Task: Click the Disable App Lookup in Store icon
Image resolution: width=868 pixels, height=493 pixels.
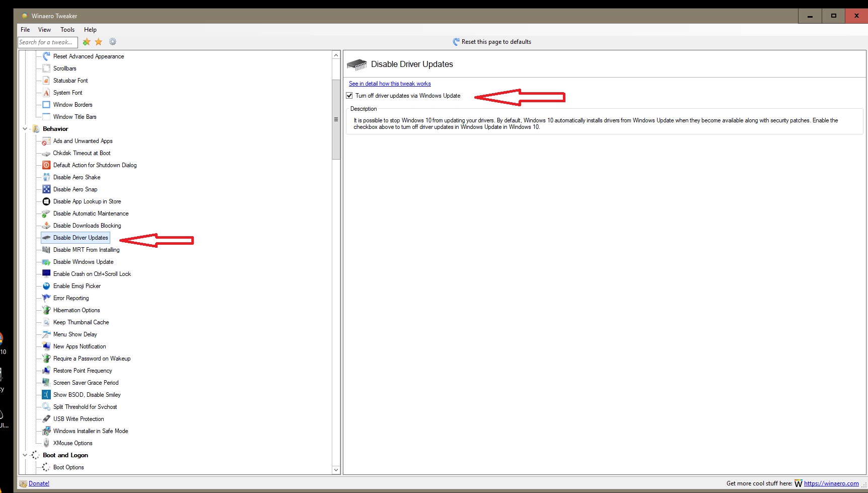Action: (x=46, y=201)
